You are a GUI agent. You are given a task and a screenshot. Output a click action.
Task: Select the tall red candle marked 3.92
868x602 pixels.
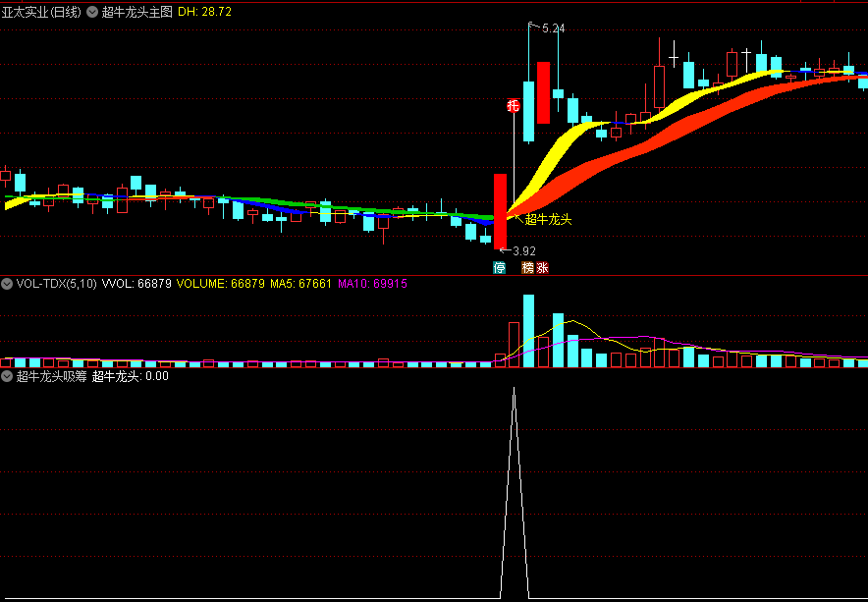501,211
